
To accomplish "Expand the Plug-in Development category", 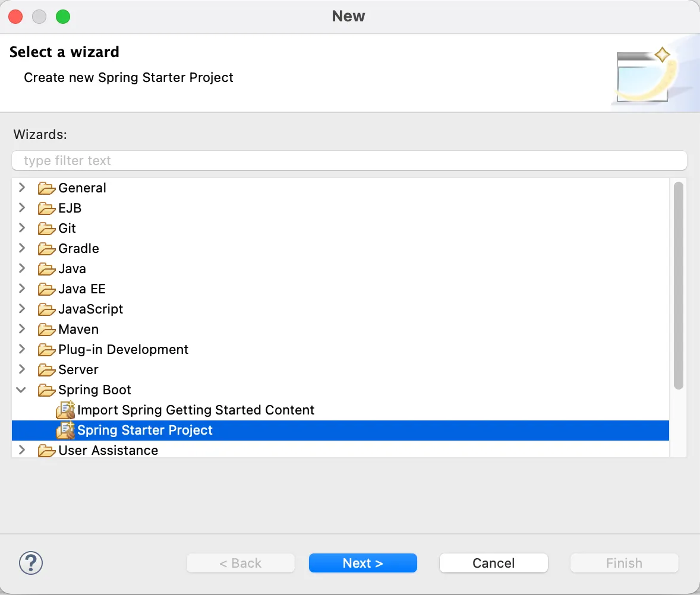I will 21,349.
